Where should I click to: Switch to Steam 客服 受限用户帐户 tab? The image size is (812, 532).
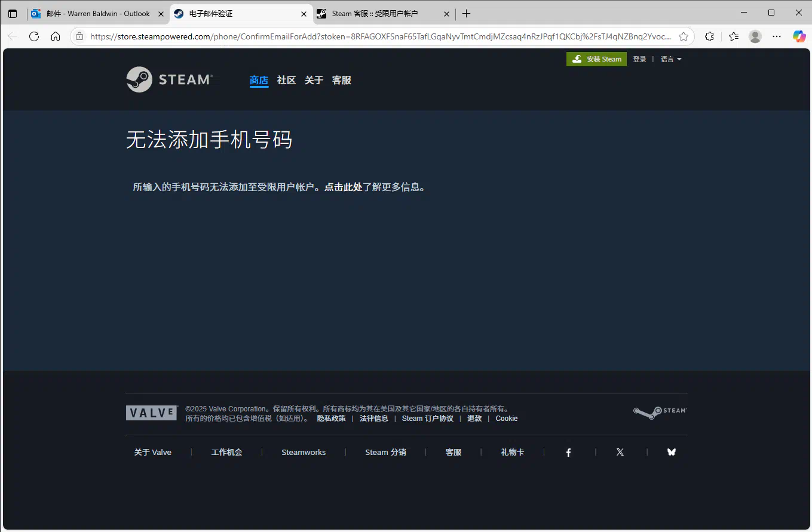coord(383,13)
